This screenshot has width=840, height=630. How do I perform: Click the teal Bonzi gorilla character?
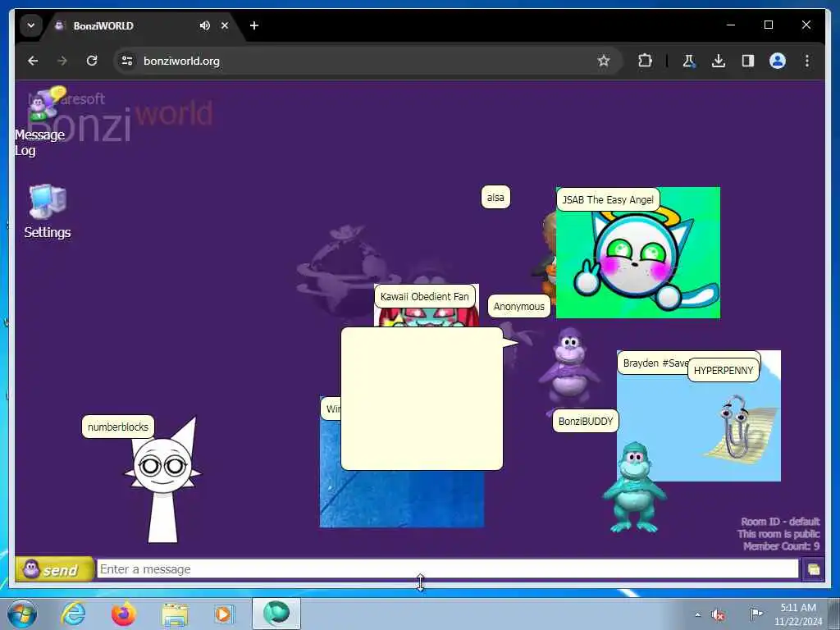point(634,487)
